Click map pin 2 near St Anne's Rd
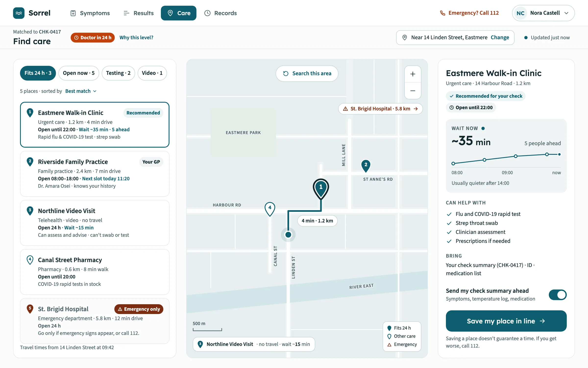Screen dimensions: 588x368 (366, 166)
